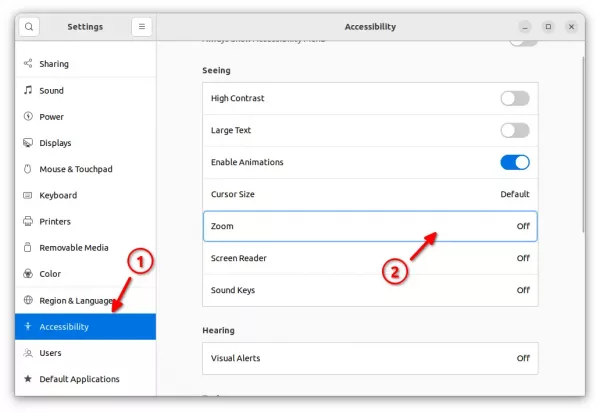Open the Settings search icon

[29, 27]
